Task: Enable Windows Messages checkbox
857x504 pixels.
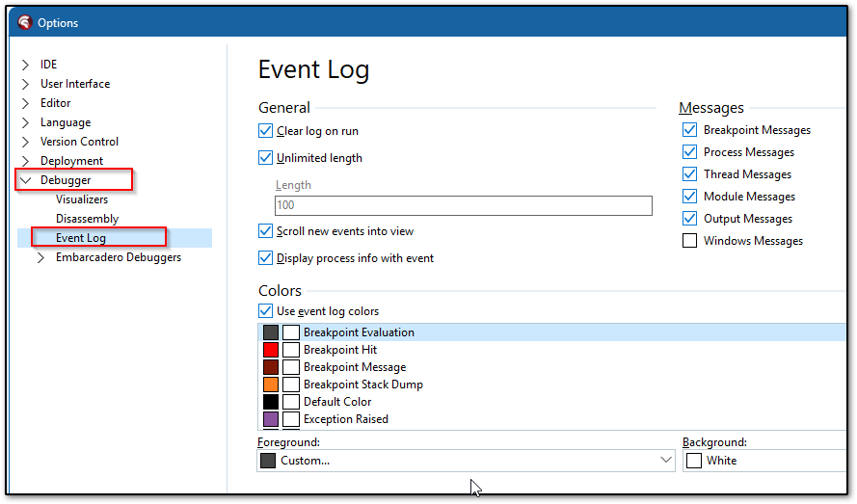Action: click(689, 241)
